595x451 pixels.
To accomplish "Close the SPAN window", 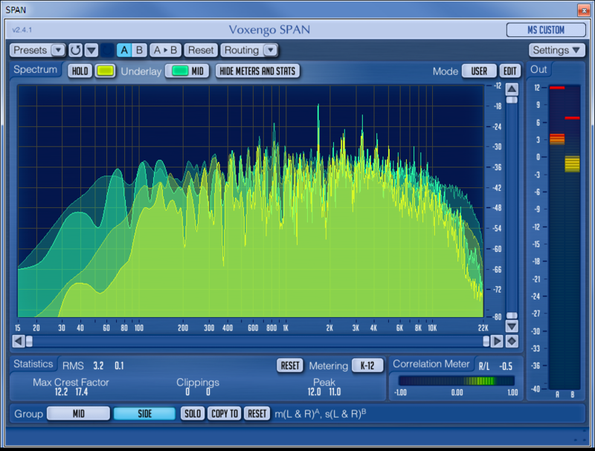I will [583, 10].
